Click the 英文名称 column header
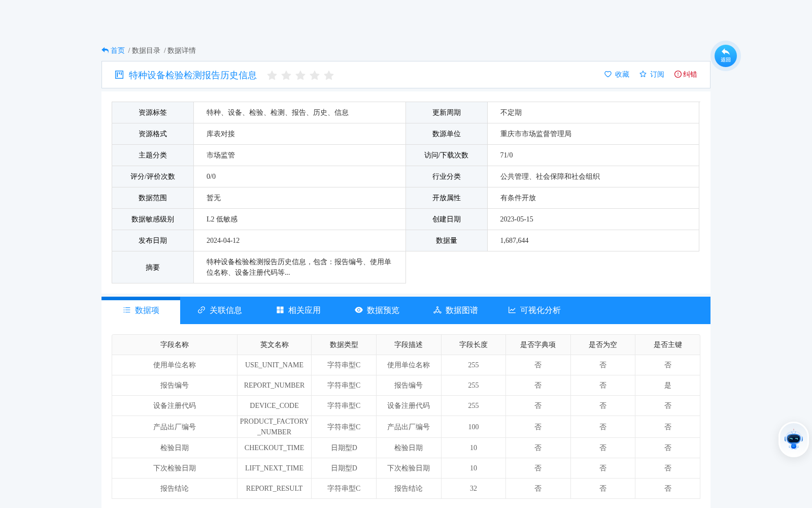812x508 pixels. (275, 345)
